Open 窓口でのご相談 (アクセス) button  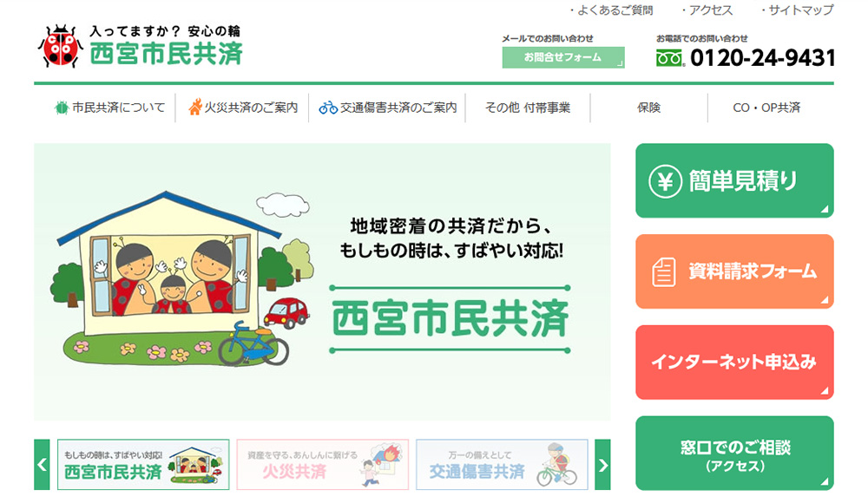coord(734,454)
